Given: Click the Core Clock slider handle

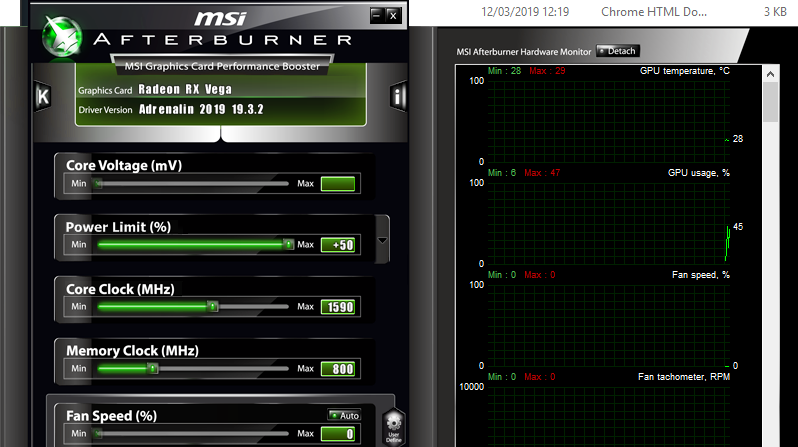Looking at the screenshot, I should pos(213,306).
